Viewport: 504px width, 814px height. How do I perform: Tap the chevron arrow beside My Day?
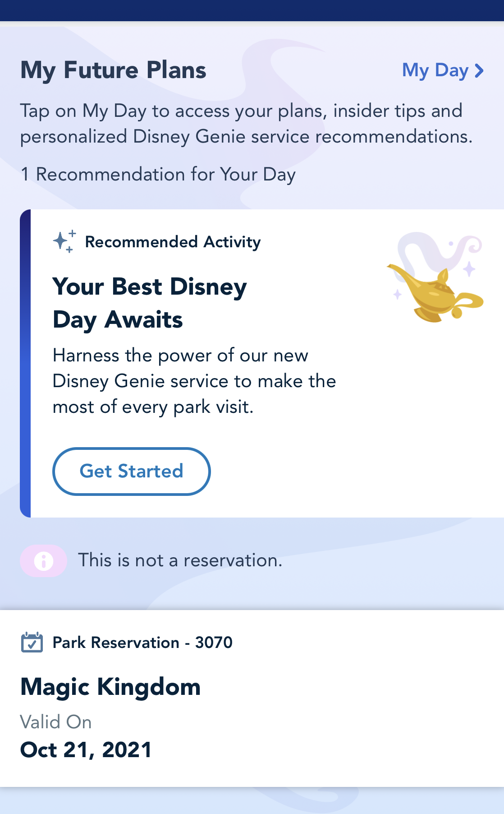(x=479, y=71)
